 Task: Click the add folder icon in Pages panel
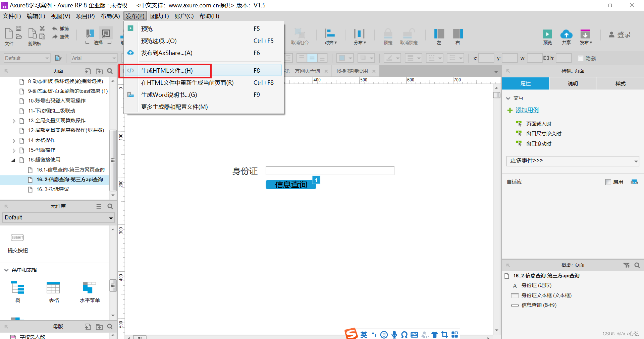tap(99, 71)
